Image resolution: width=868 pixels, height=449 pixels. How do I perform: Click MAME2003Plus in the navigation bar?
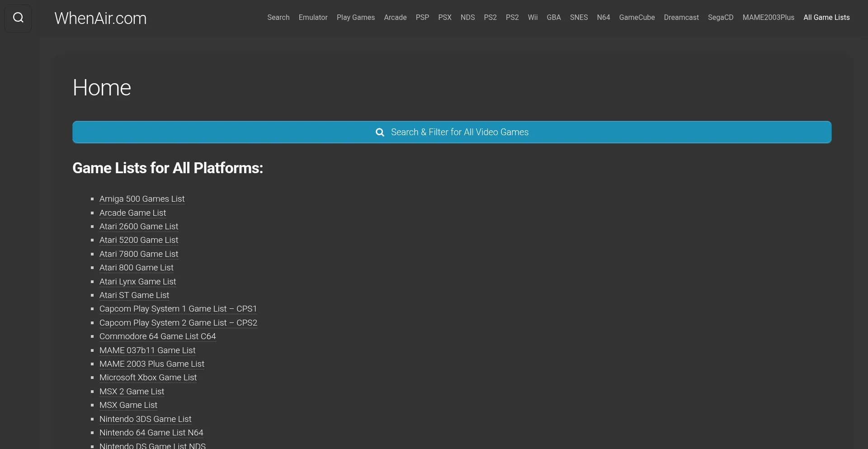(768, 18)
